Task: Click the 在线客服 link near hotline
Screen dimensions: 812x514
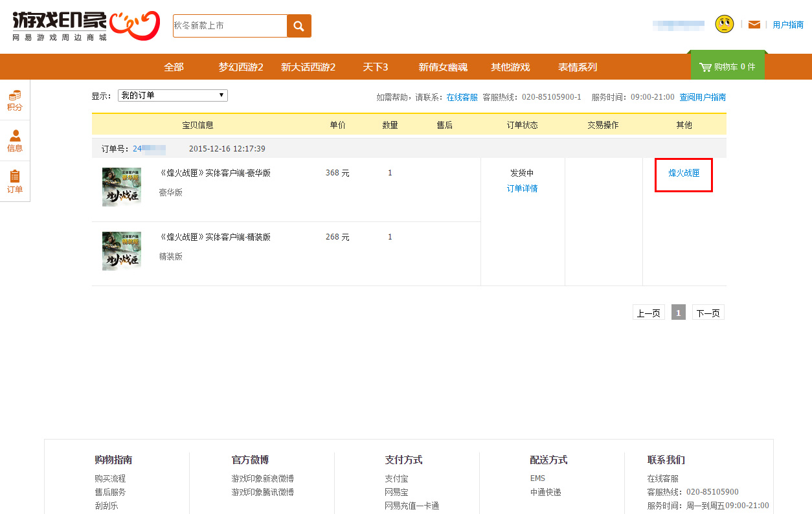Action: pyautogui.click(x=462, y=97)
